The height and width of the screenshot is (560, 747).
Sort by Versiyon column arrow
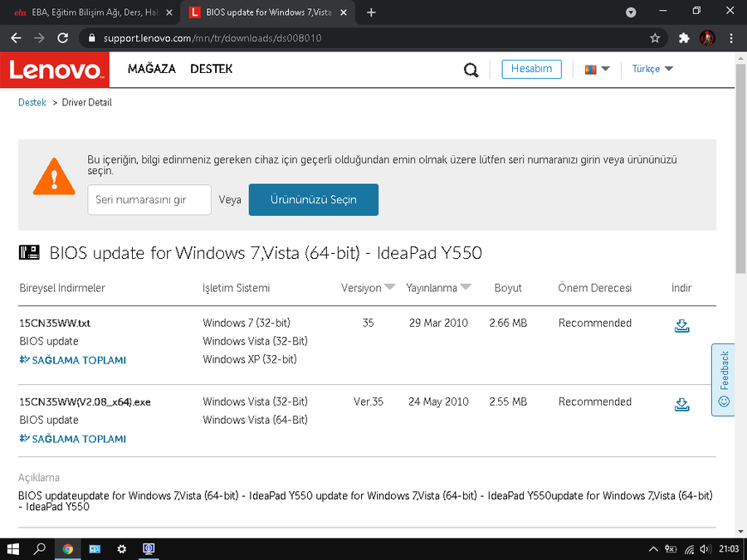[x=390, y=288]
